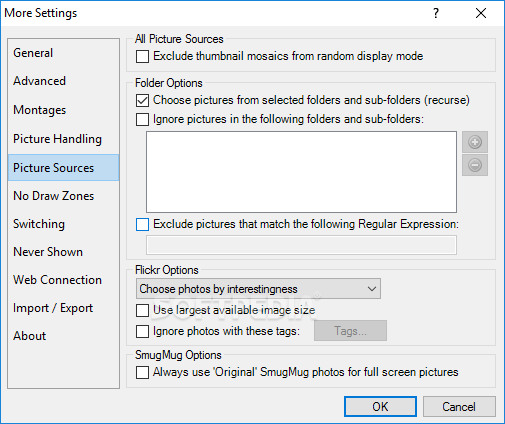Check Always use Original SmugMug photos
This screenshot has height=424, width=505.
point(142,372)
